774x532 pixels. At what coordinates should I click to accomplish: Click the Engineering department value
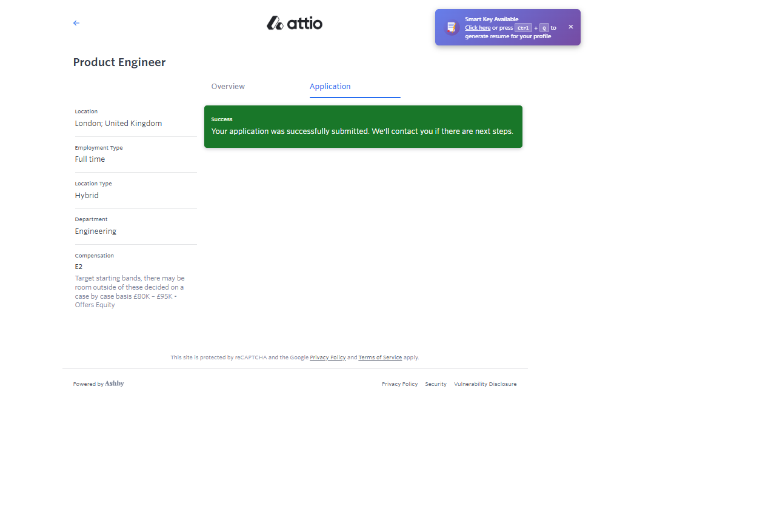coord(96,231)
